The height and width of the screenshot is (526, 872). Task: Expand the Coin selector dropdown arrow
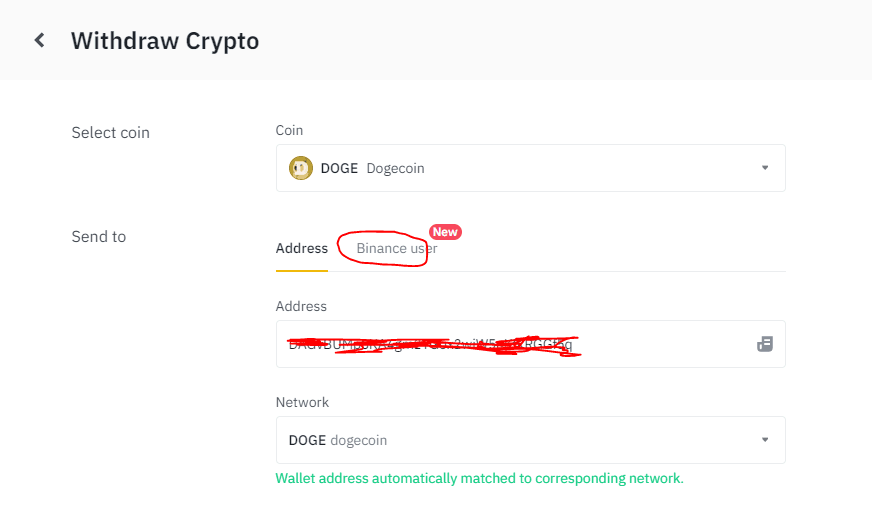click(765, 168)
